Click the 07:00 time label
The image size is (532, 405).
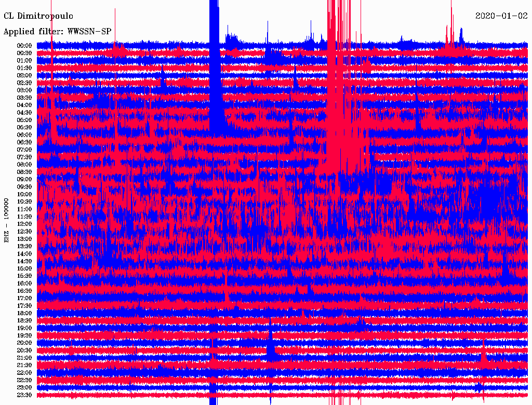pyautogui.click(x=24, y=150)
